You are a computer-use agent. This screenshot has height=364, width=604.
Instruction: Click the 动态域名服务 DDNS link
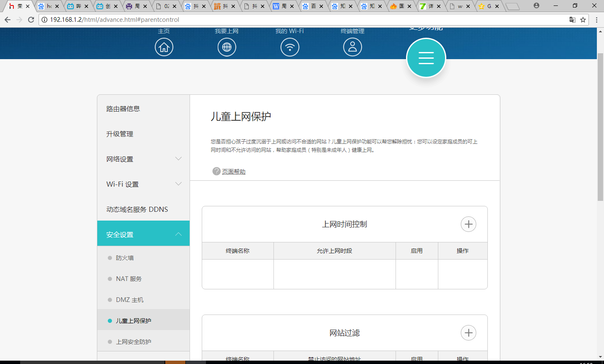[137, 209]
